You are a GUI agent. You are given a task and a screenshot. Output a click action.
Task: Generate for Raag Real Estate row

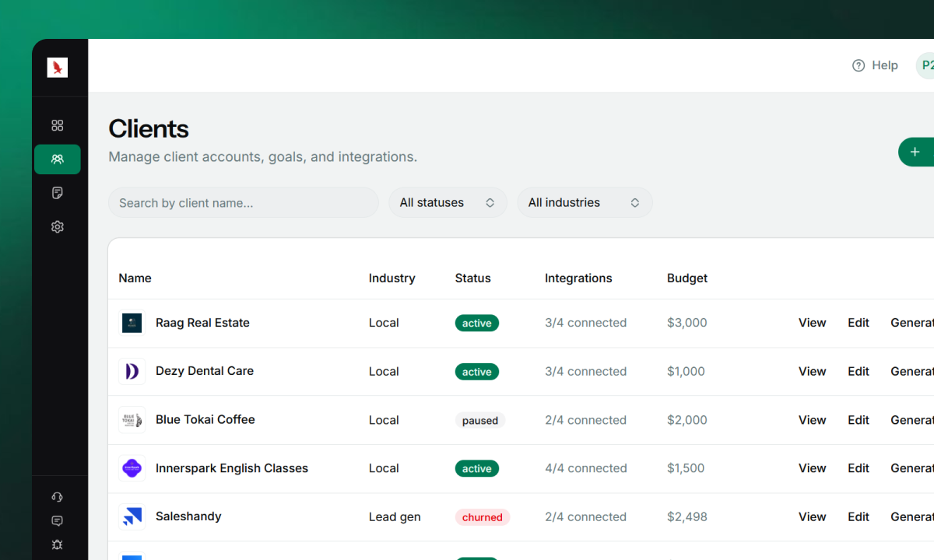912,323
